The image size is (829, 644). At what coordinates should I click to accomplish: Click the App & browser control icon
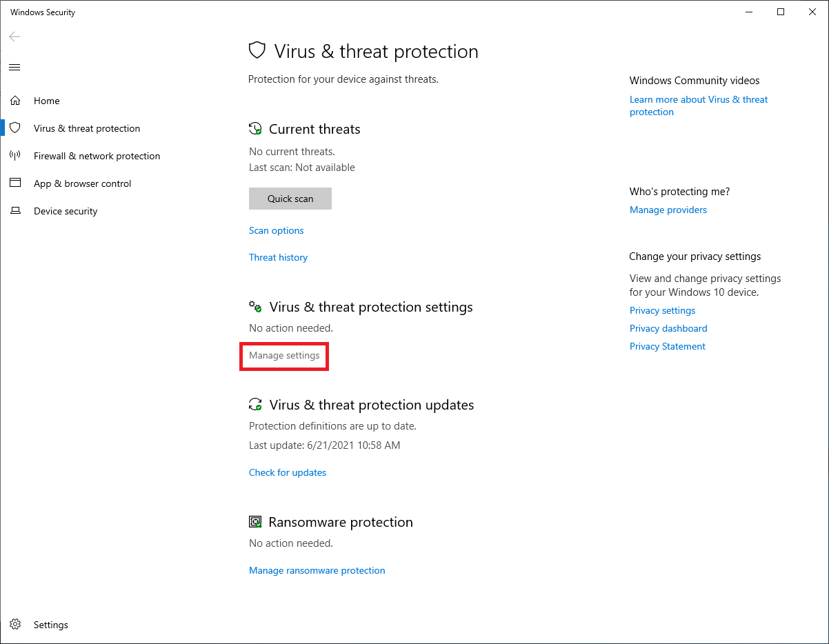(x=15, y=183)
